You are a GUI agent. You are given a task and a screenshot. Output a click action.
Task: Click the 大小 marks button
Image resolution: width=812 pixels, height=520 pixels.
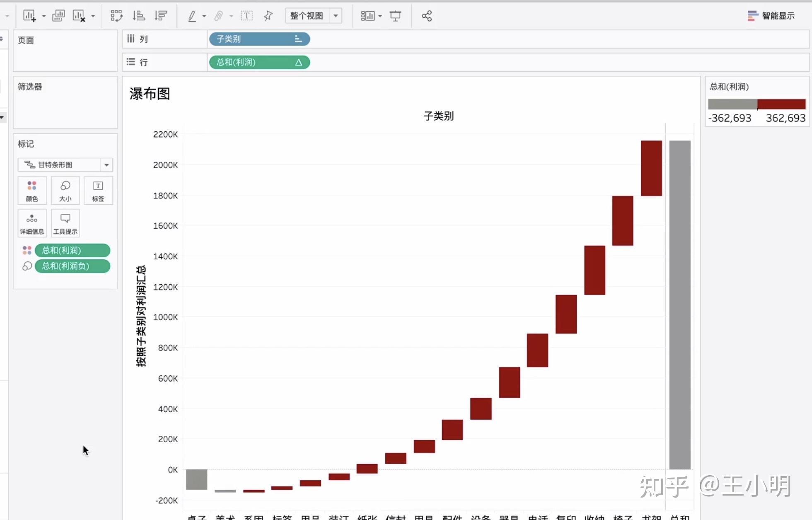(x=65, y=191)
